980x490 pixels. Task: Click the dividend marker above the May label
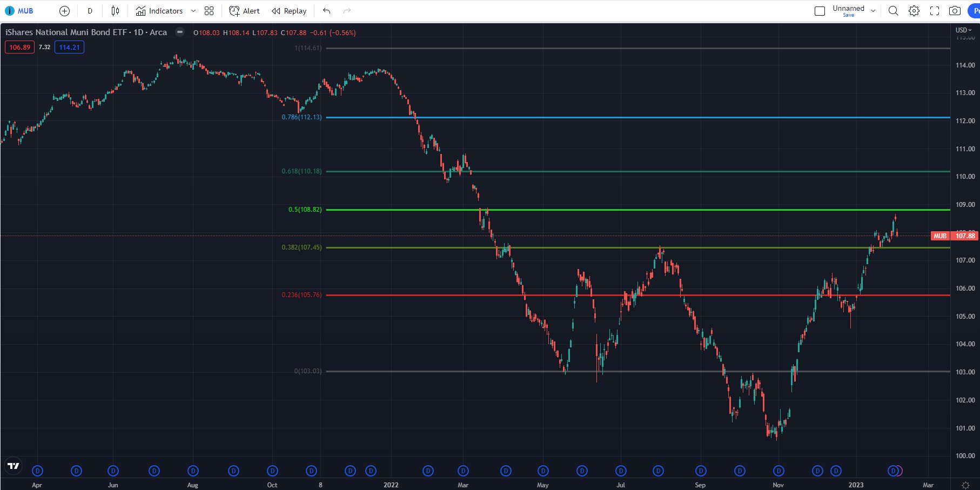pyautogui.click(x=543, y=471)
